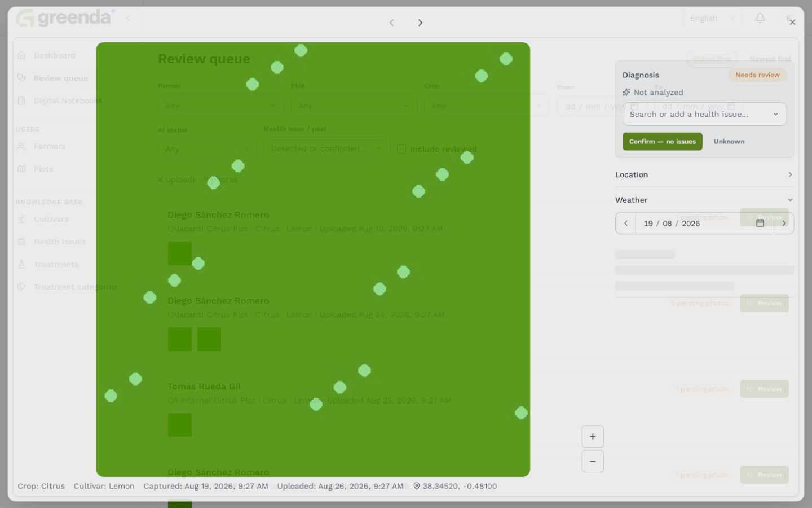The width and height of the screenshot is (812, 508).
Task: Collapse the Weather section
Action: coord(704,200)
